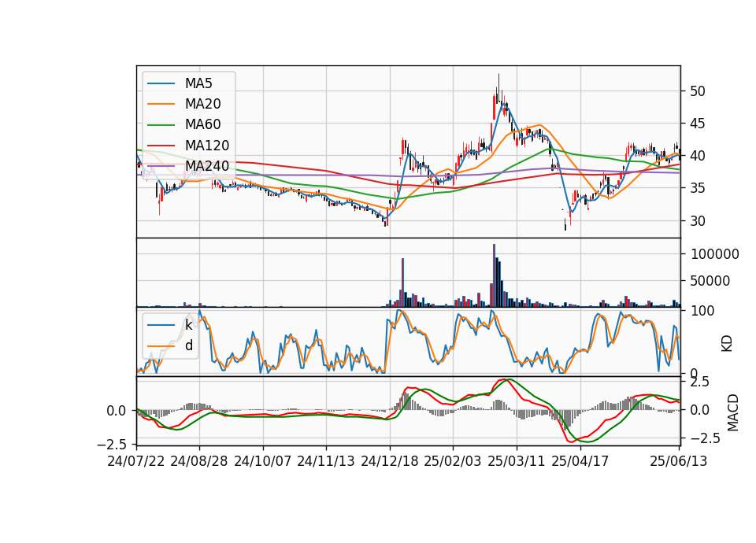Click the price axis value 40

click(x=697, y=156)
